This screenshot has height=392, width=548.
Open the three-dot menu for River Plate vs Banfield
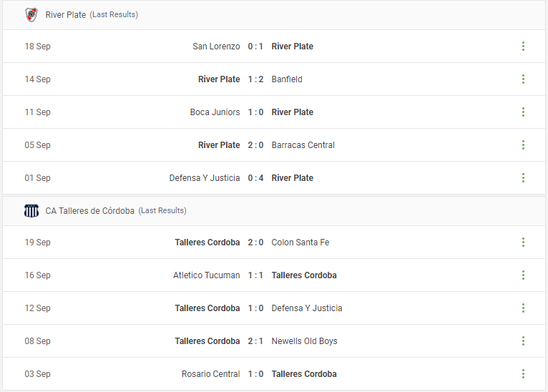(523, 79)
